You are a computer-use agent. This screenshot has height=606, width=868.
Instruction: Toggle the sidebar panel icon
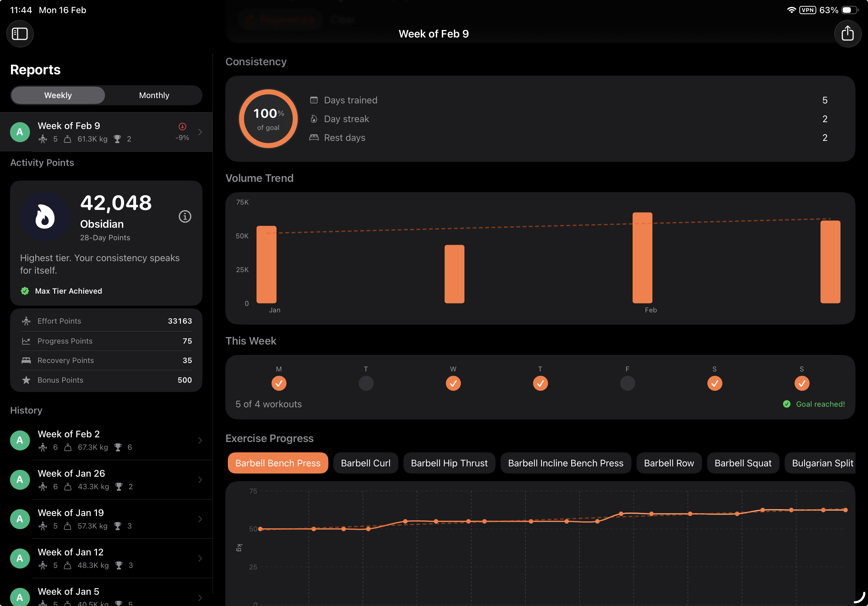tap(20, 34)
